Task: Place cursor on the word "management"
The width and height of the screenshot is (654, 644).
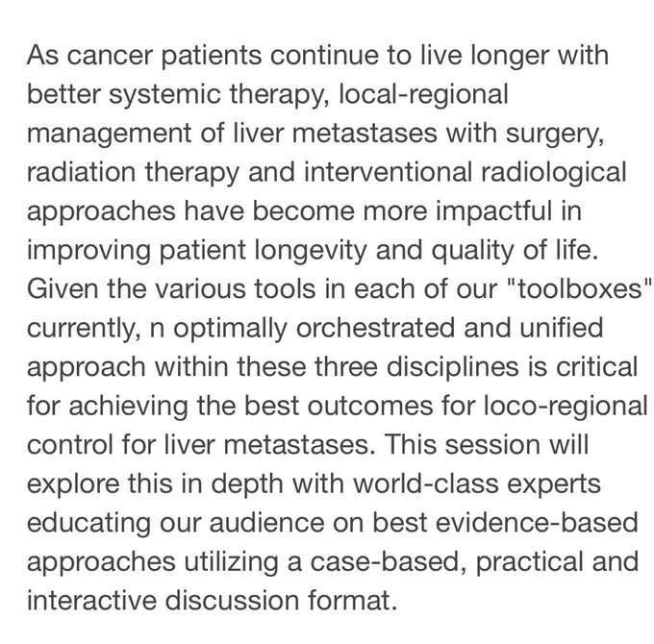Action: point(110,134)
